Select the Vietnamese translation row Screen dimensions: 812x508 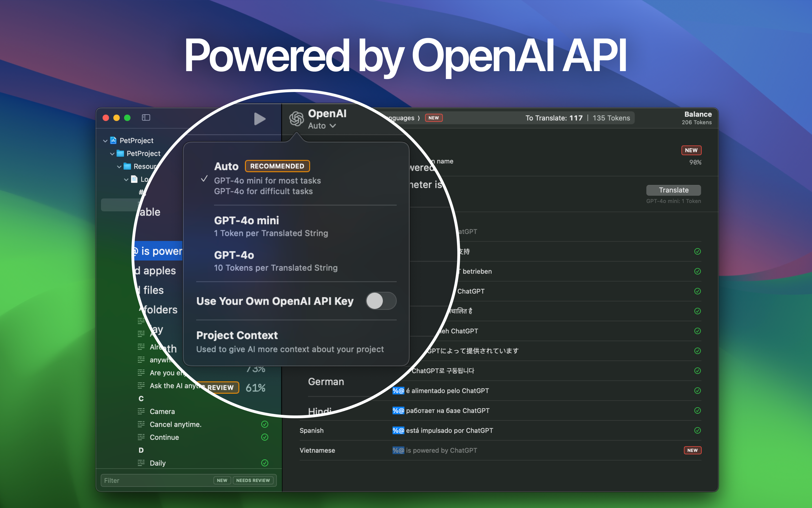pyautogui.click(x=500, y=450)
